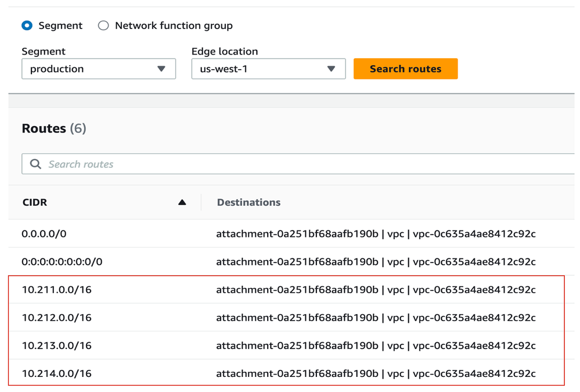
Task: Open the Segment dropdown showing production
Action: pyautogui.click(x=98, y=69)
